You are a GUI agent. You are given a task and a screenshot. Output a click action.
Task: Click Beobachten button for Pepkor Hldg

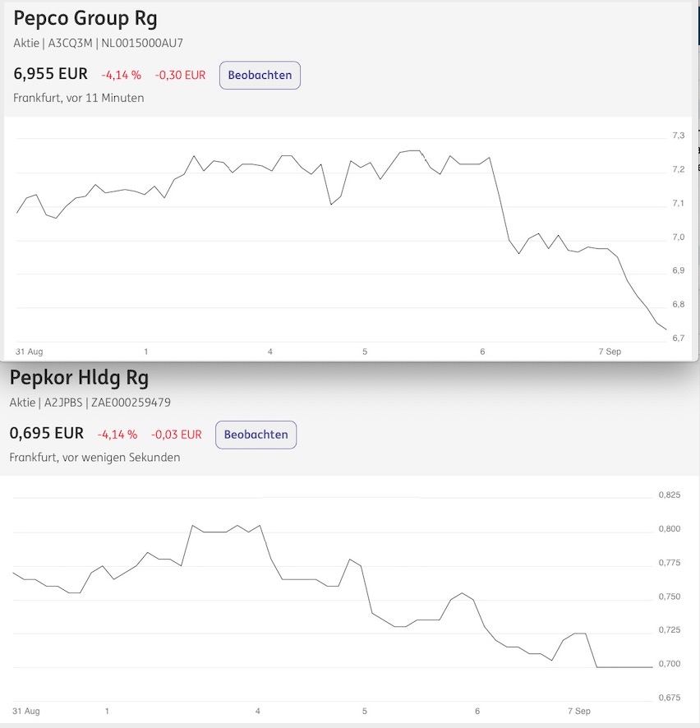pos(256,434)
